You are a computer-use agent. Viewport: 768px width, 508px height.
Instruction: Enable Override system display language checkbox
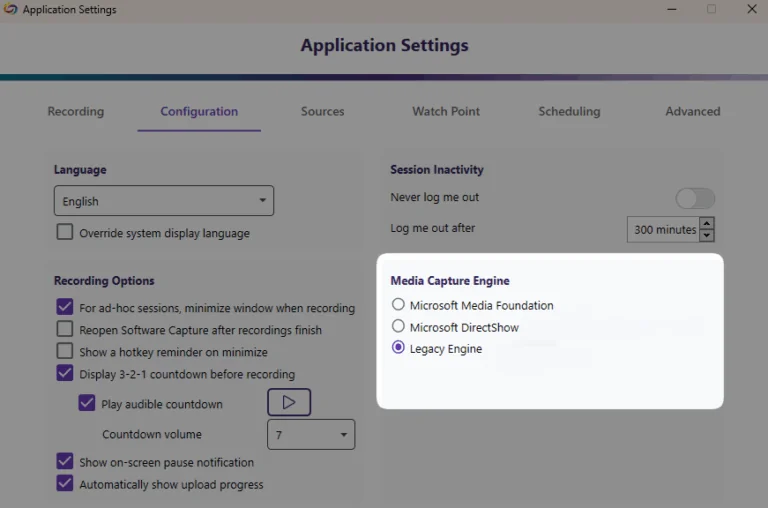point(65,232)
